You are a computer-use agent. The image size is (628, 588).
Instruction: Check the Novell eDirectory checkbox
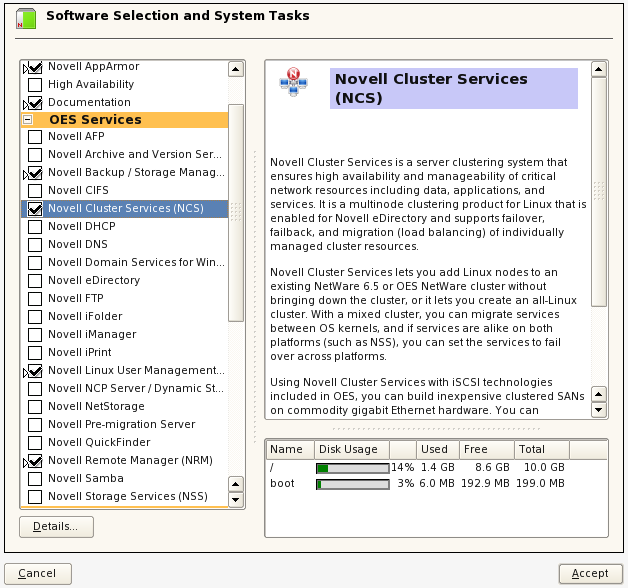[x=35, y=281]
